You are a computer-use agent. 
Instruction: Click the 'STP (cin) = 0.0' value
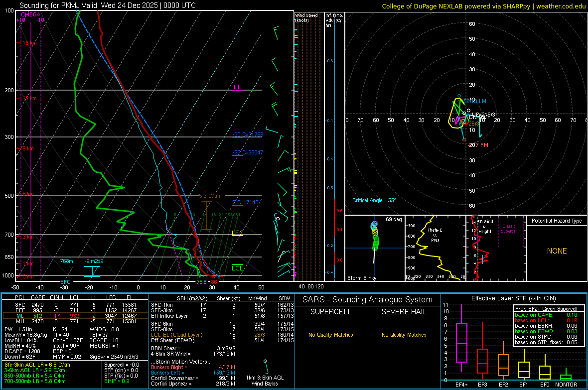coord(121,370)
